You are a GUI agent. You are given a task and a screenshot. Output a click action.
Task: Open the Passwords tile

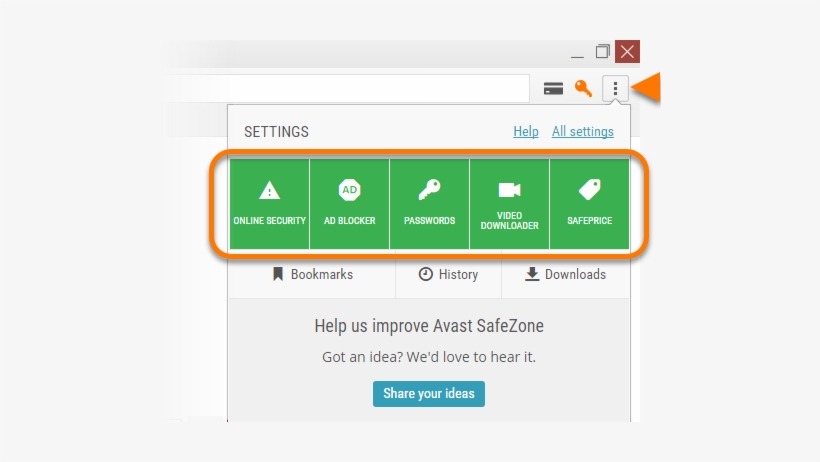[x=429, y=204]
